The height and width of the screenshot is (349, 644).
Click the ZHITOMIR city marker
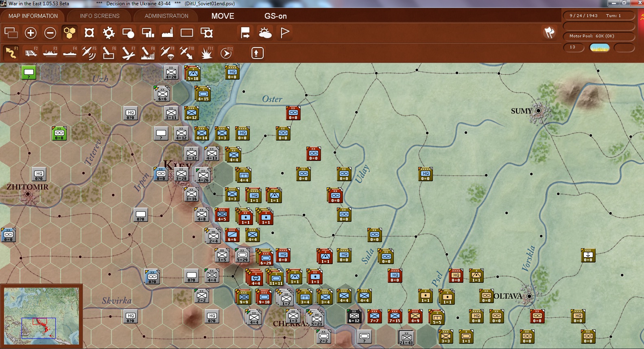28,194
